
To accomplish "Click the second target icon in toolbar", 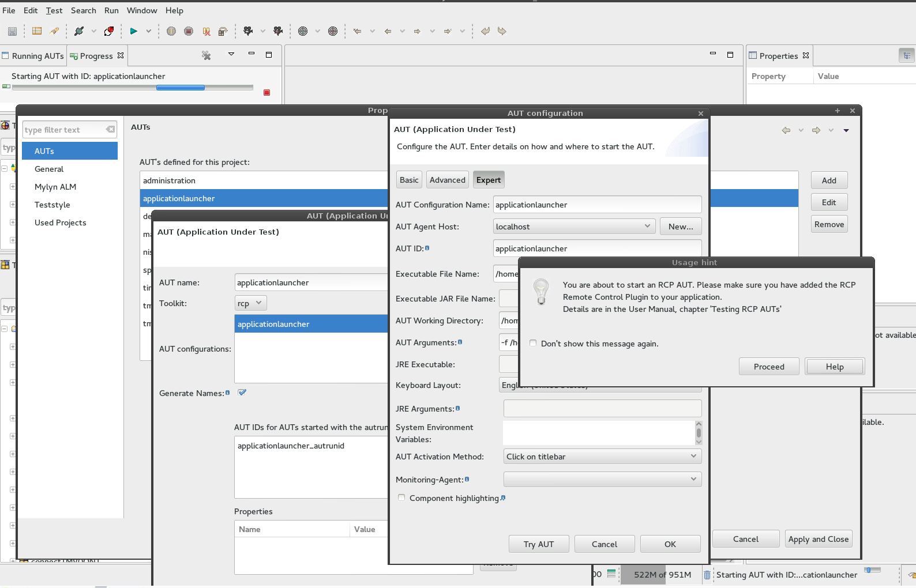I will 333,31.
